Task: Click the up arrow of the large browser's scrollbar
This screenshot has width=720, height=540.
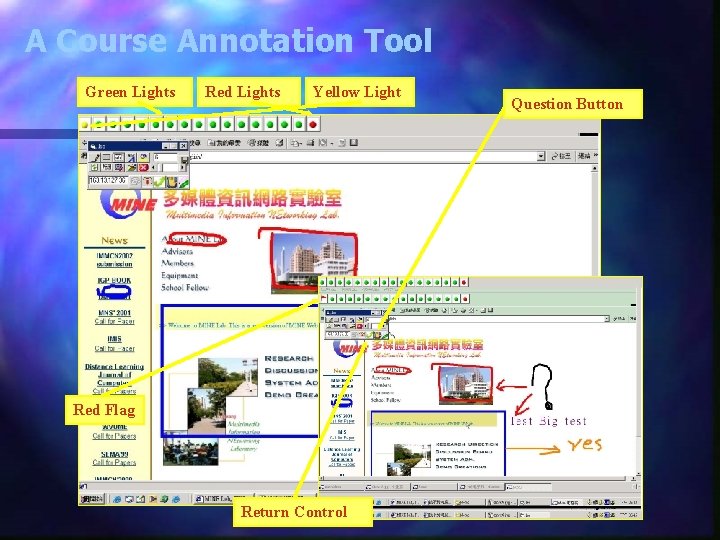Action: click(594, 169)
